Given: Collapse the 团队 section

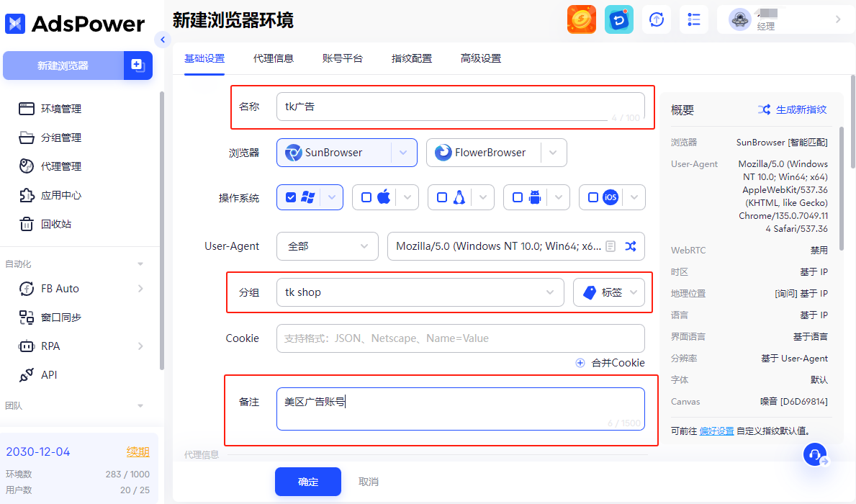Looking at the screenshot, I should click(140, 405).
